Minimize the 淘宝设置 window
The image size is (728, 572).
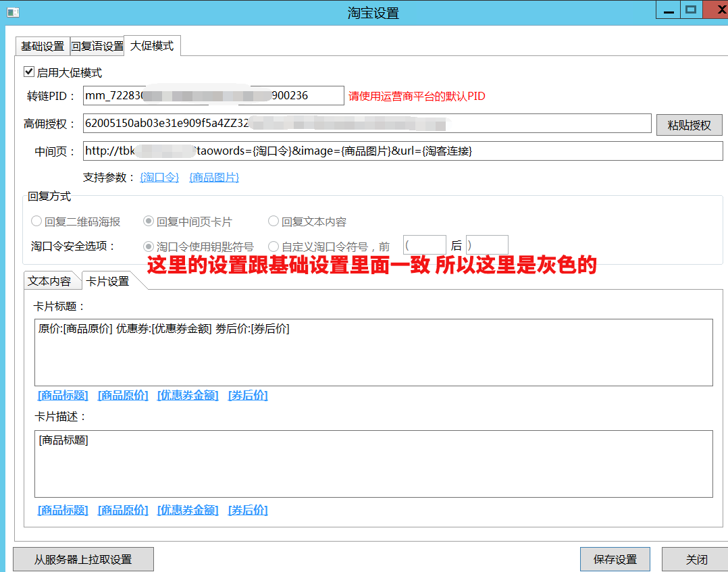click(669, 10)
